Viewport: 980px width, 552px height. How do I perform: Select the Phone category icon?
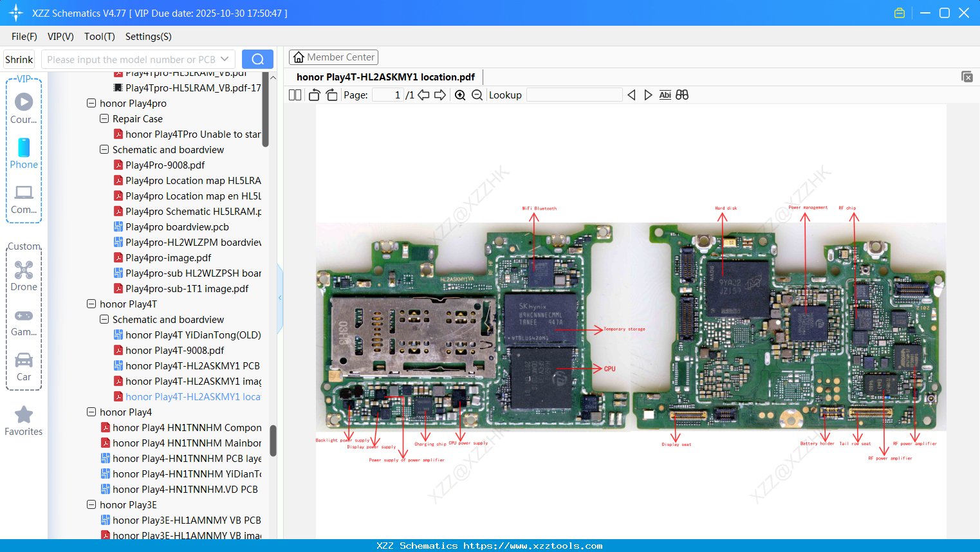pyautogui.click(x=24, y=153)
